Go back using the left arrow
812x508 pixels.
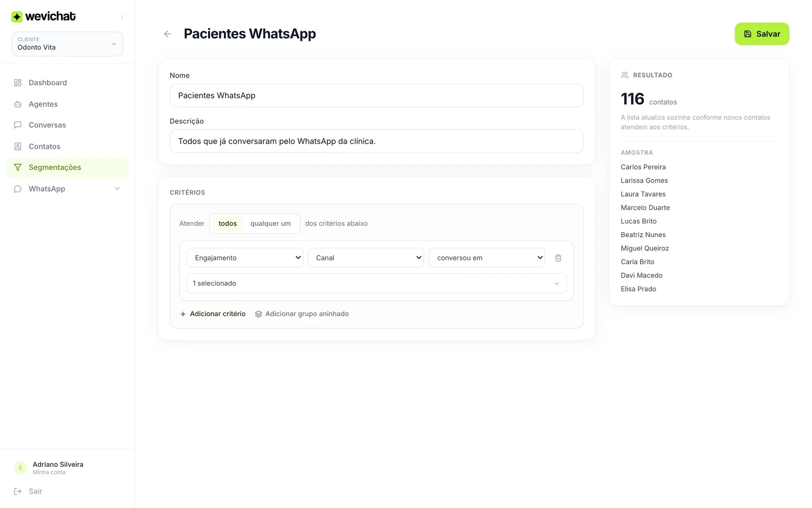[x=167, y=34]
